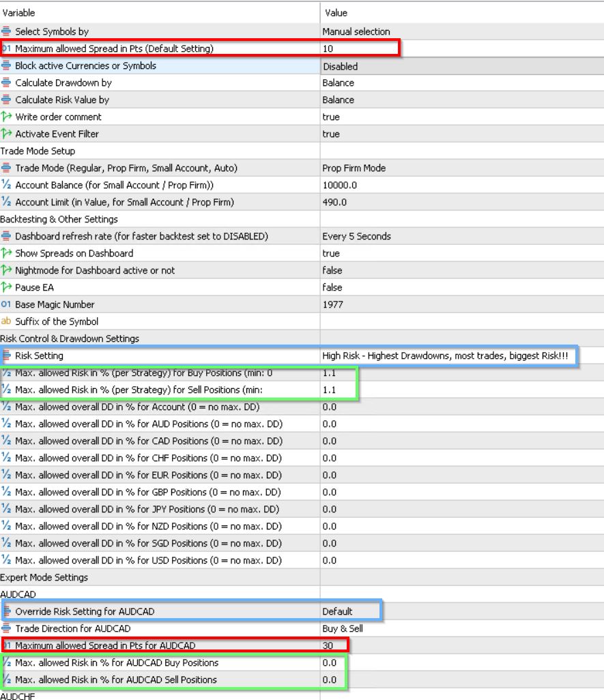Click the integer icon beside Base Magic Number
604x700 pixels.
(6, 304)
